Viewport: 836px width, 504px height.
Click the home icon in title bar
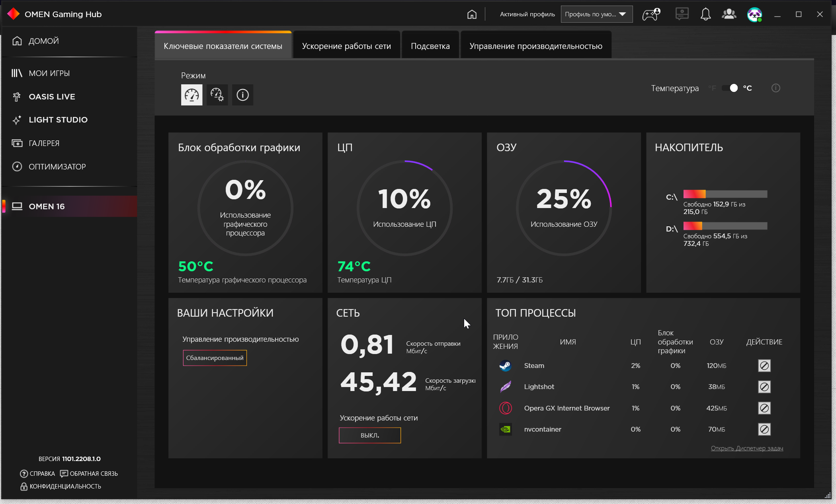click(x=472, y=14)
